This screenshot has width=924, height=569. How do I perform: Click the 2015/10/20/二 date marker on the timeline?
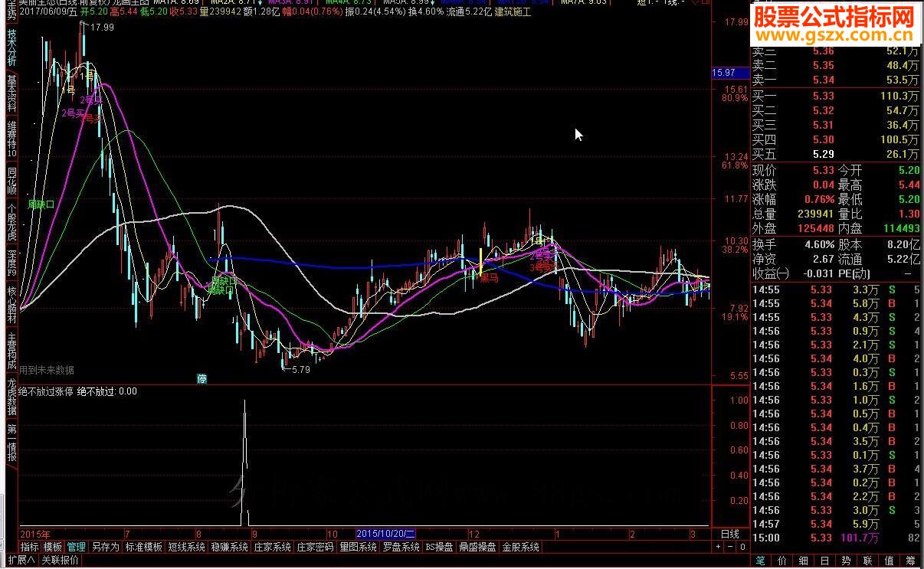387,533
